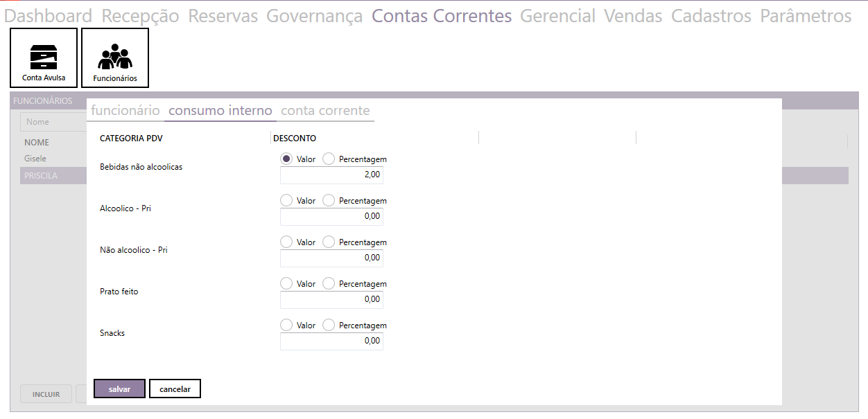
Task: Choose Valor for Alcoolico - Pri
Action: [286, 200]
